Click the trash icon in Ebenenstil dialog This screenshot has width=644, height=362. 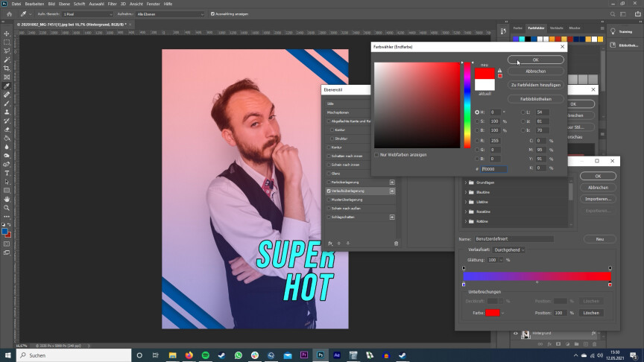[x=396, y=243]
